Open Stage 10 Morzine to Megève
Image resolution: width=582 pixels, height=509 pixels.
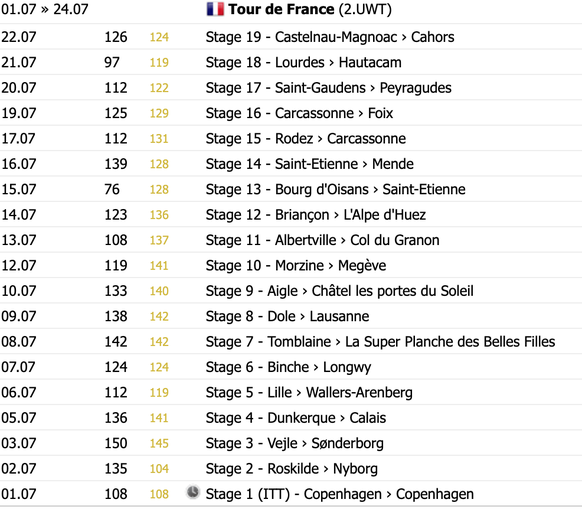tap(296, 266)
